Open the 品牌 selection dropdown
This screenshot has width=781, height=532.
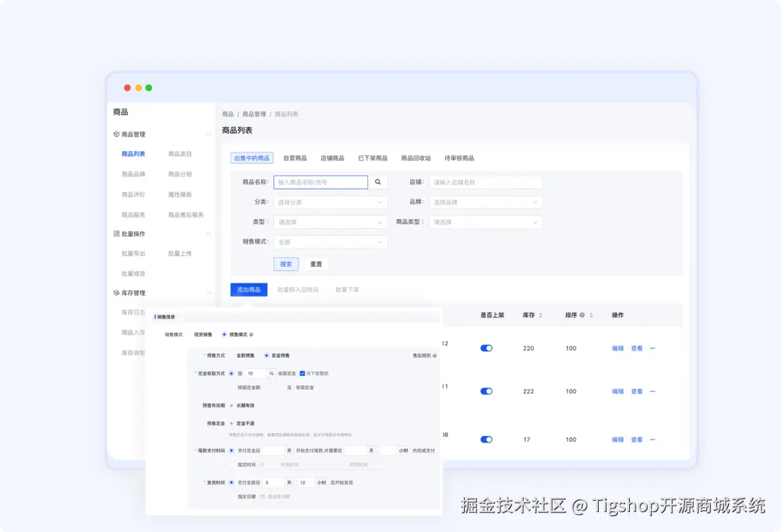[485, 201]
